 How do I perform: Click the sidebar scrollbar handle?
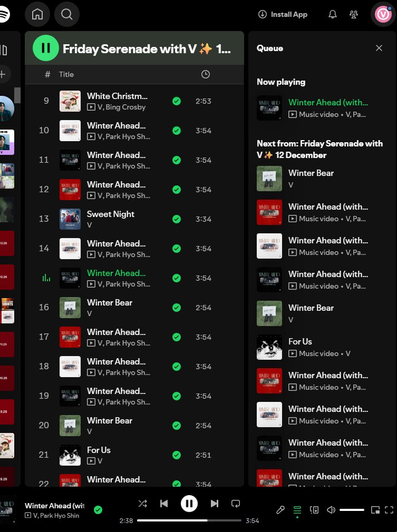[17, 95]
